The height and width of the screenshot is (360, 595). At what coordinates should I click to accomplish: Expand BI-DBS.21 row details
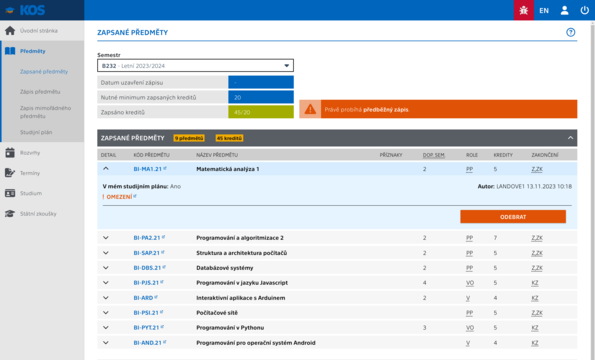pyautogui.click(x=106, y=268)
